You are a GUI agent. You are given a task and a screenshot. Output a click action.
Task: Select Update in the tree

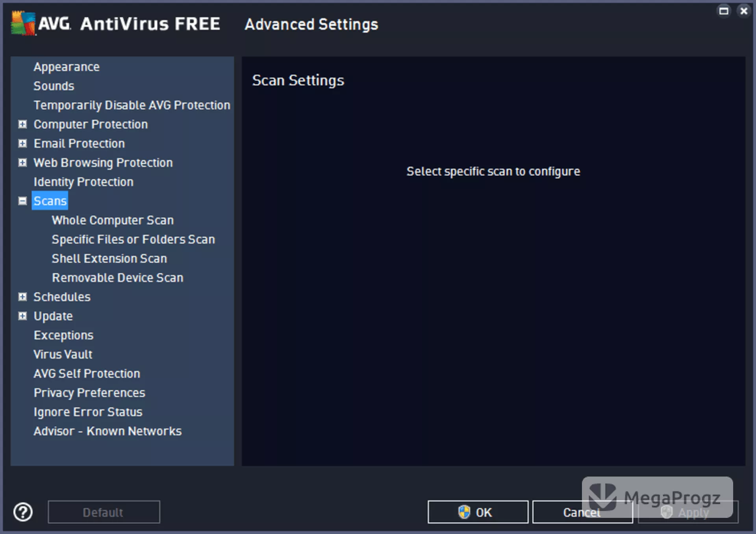(53, 316)
